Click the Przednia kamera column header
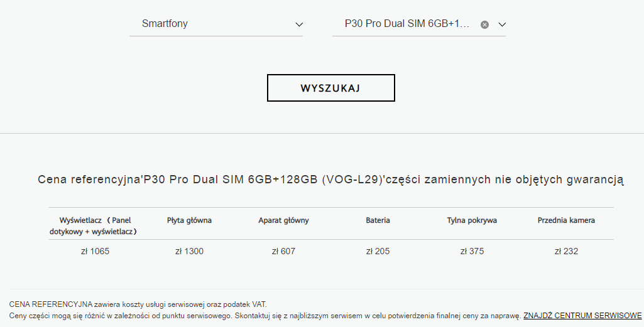The image size is (644, 327). pyautogui.click(x=566, y=220)
